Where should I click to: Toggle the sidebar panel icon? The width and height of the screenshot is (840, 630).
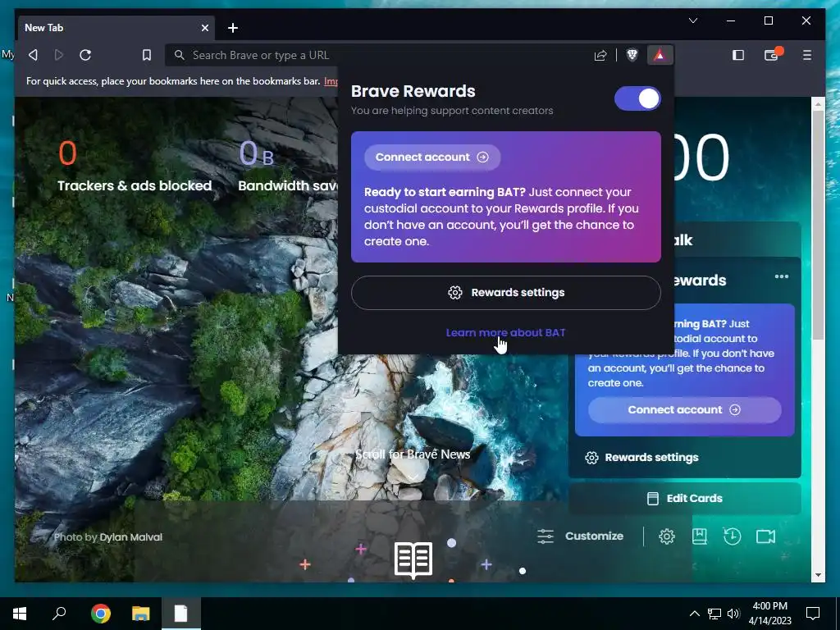coord(738,55)
